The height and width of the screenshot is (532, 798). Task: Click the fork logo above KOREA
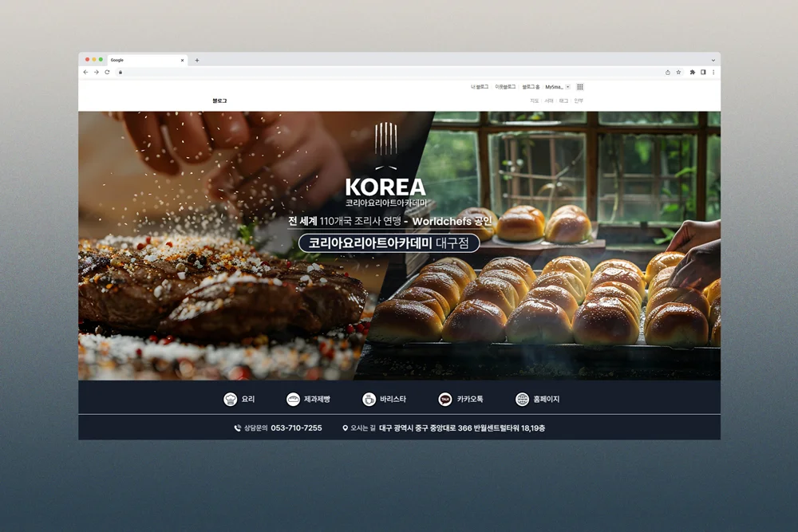(385, 145)
